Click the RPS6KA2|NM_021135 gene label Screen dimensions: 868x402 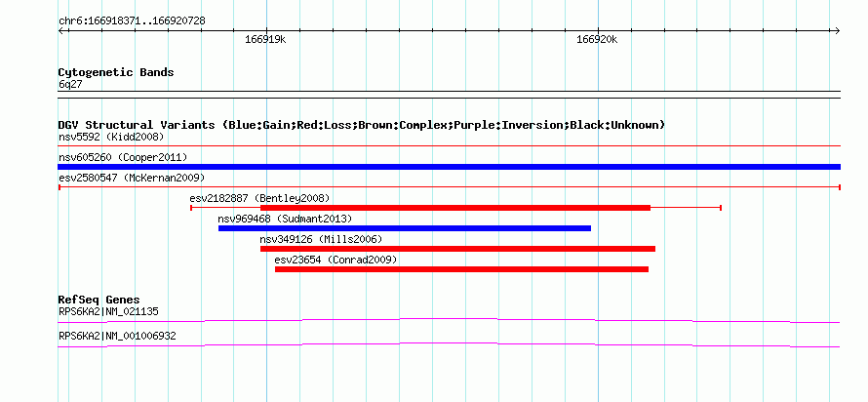pyautogui.click(x=108, y=311)
